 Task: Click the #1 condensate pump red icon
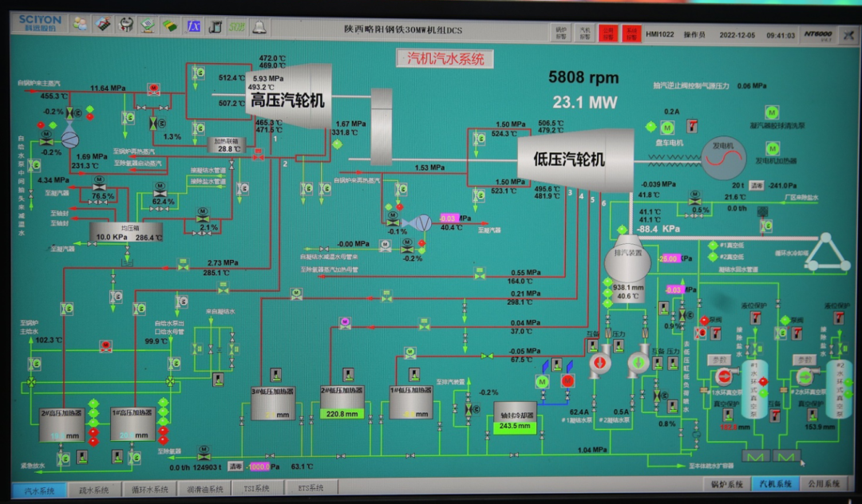pos(599,363)
